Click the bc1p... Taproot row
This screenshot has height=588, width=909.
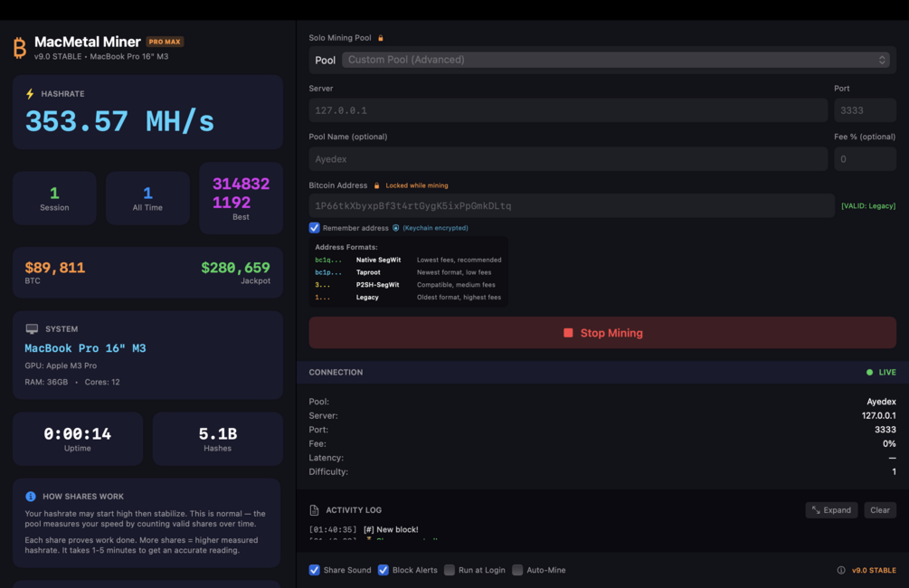[408, 272]
